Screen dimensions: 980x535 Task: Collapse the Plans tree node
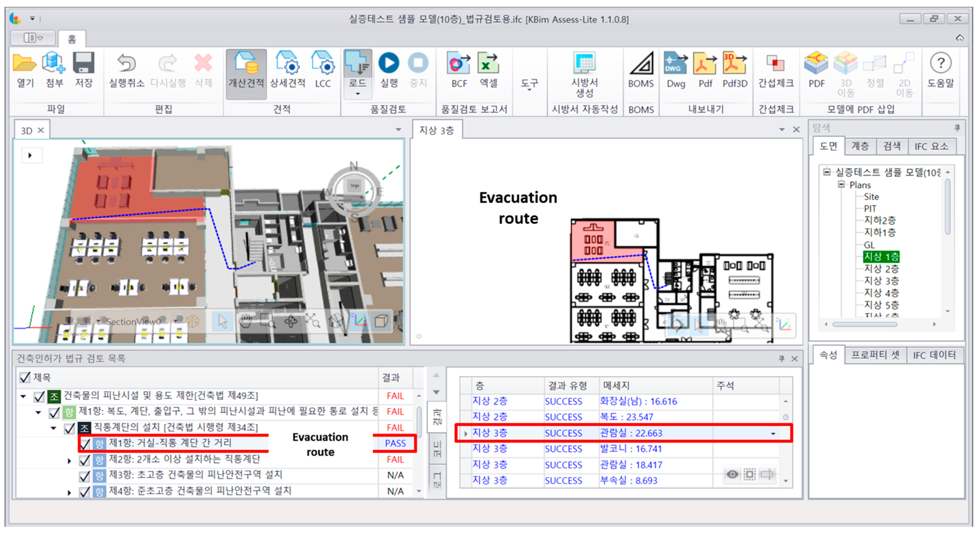[x=841, y=184]
